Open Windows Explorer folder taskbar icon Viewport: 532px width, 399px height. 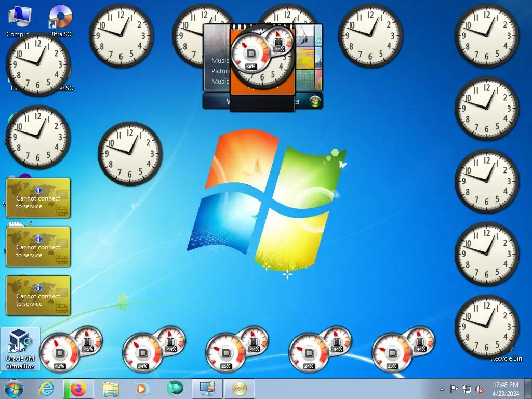tap(111, 389)
